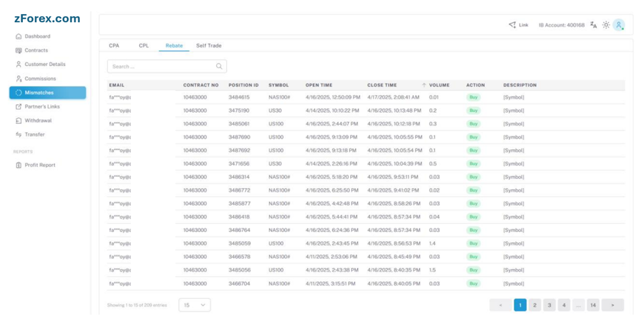Select the Mismatches sidebar item

coord(48,92)
